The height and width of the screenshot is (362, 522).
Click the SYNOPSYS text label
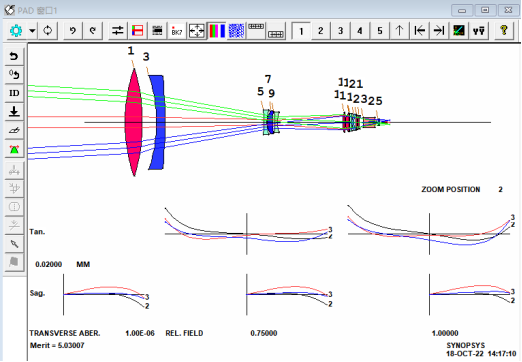466,345
